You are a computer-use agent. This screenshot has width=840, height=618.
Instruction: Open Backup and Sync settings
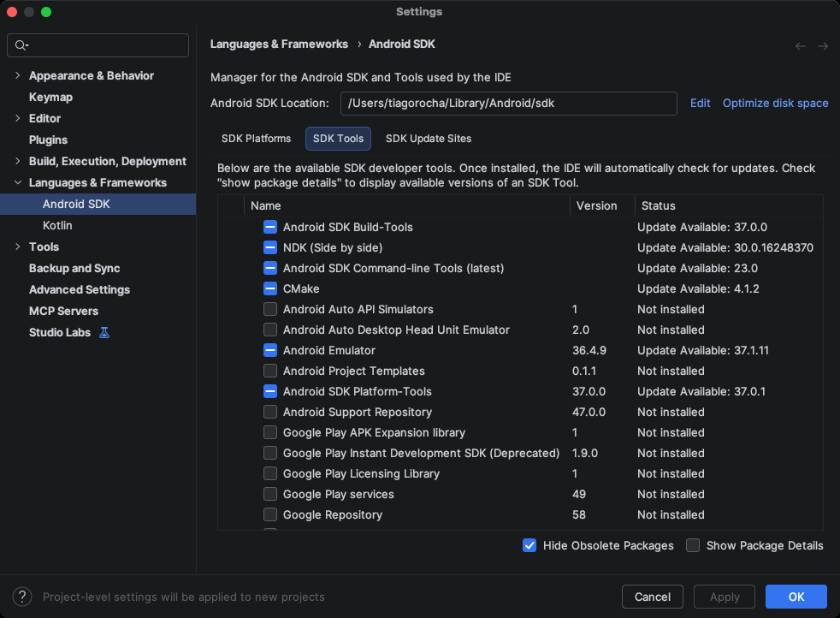click(74, 269)
